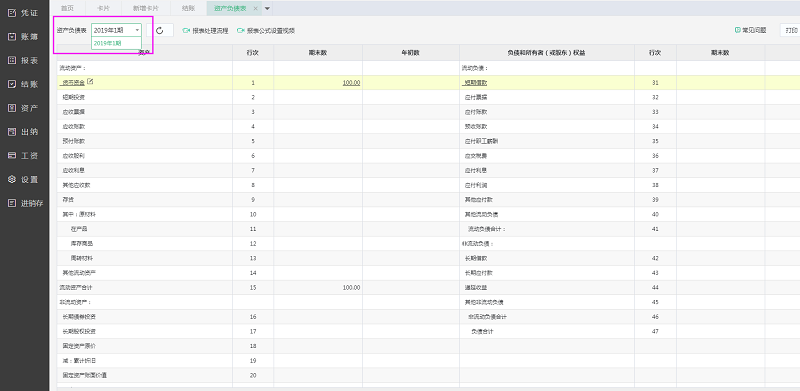Select the 应收利息 row label

74,170
